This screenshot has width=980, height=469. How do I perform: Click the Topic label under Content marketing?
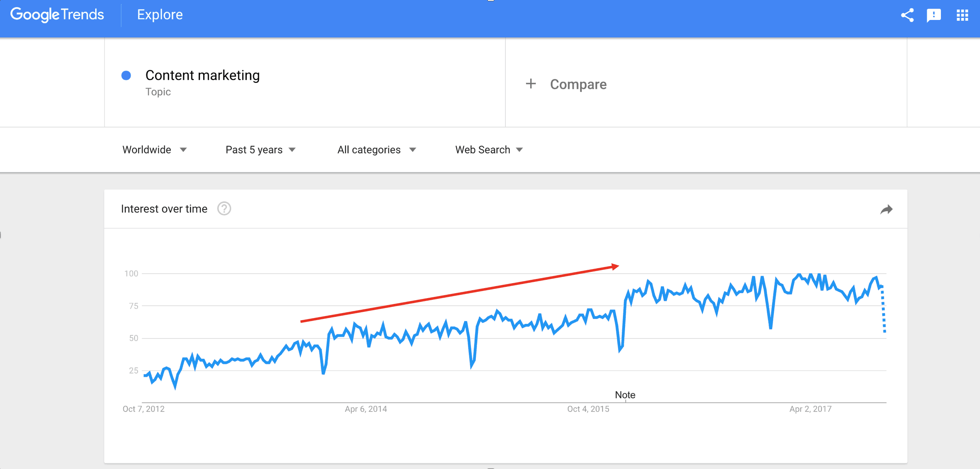(158, 92)
